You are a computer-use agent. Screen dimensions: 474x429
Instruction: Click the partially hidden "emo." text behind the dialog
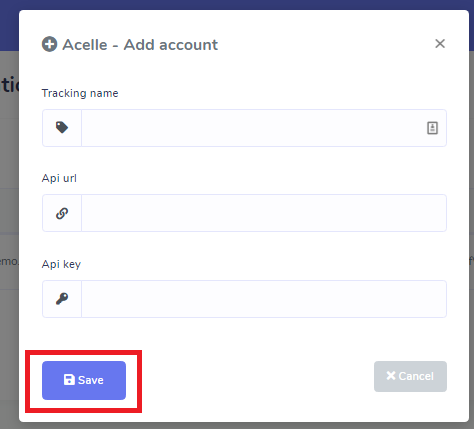[x=9, y=262]
